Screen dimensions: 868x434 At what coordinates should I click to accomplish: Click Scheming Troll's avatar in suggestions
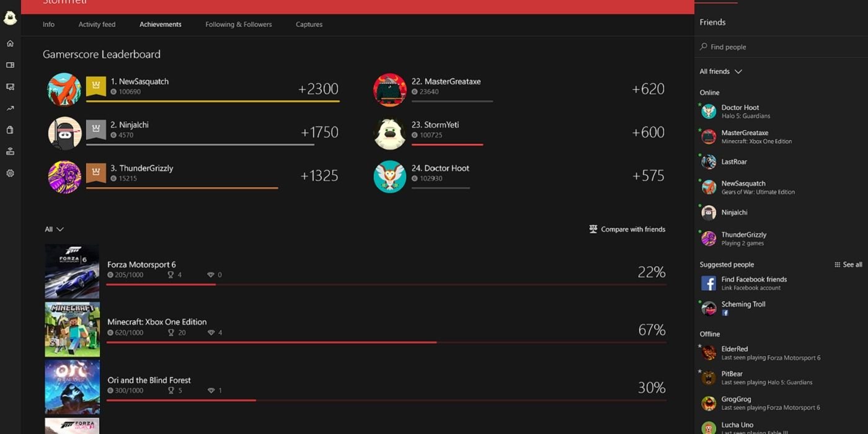709,308
